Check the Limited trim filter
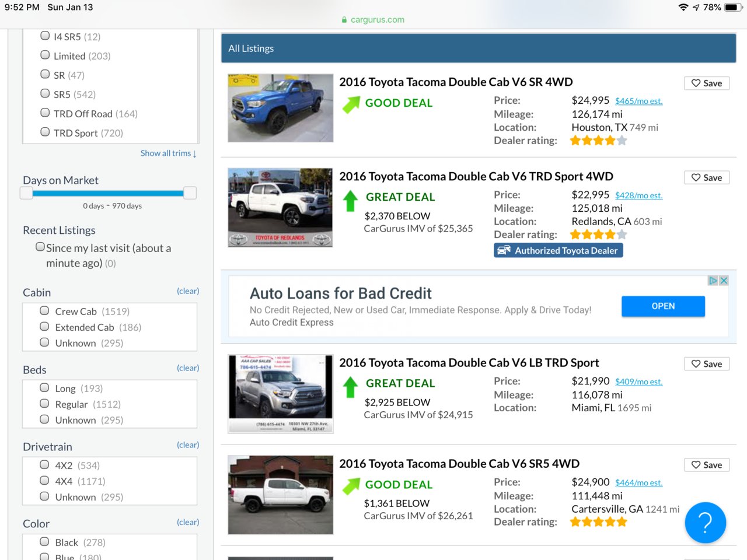747x560 pixels. pyautogui.click(x=45, y=55)
